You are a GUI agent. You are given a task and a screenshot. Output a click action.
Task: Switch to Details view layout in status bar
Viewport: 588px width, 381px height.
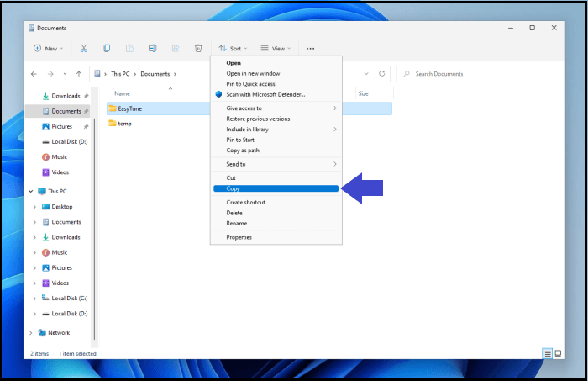[548, 353]
